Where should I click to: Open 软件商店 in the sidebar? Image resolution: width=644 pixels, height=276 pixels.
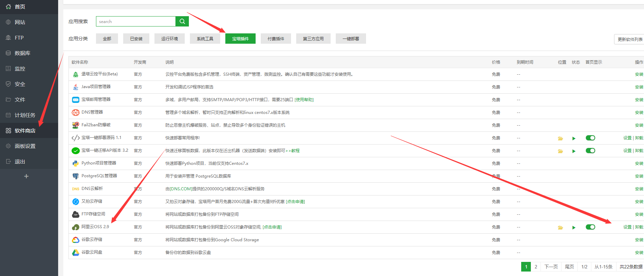point(25,131)
